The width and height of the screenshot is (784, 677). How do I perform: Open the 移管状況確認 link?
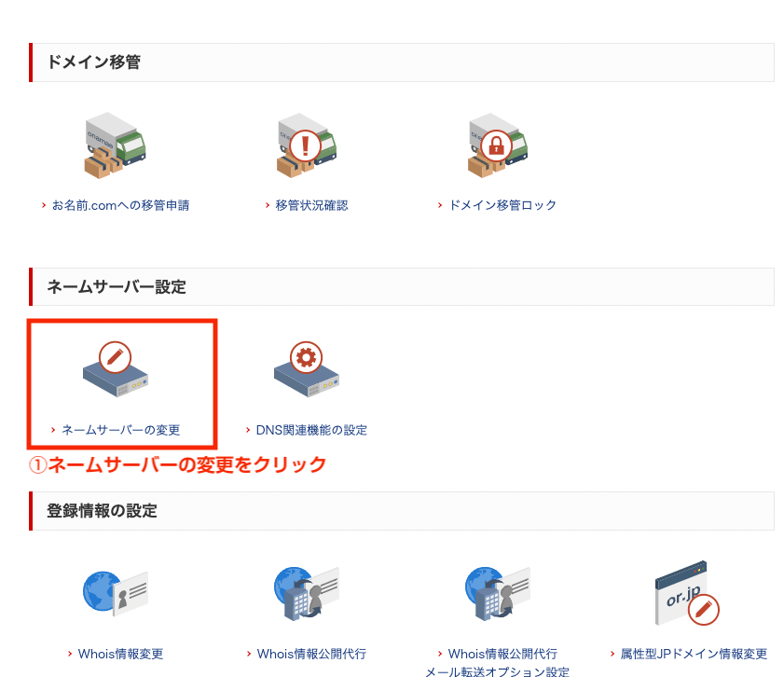311,205
